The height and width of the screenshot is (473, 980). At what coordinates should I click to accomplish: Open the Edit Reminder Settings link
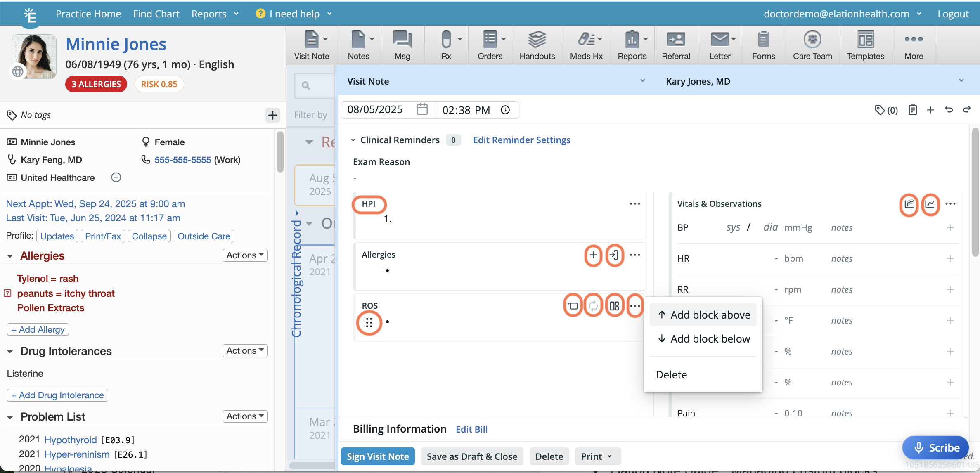click(x=521, y=140)
